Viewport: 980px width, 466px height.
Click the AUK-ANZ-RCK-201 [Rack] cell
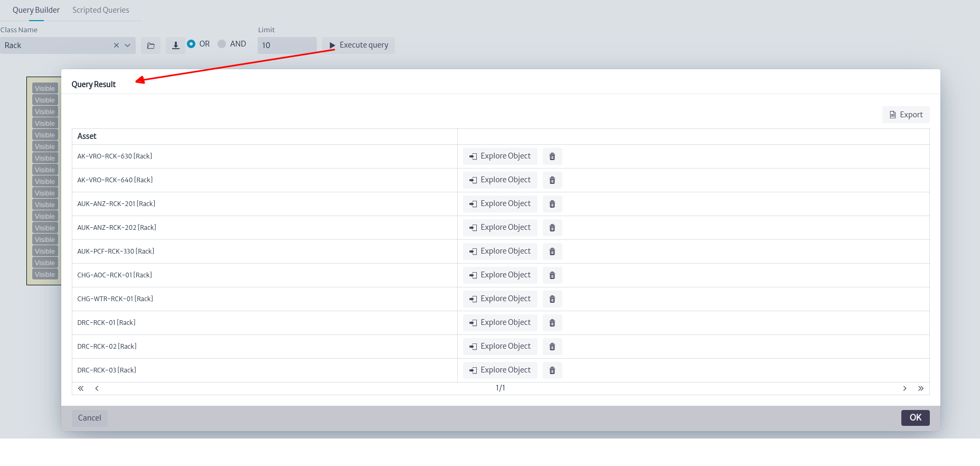click(x=265, y=204)
